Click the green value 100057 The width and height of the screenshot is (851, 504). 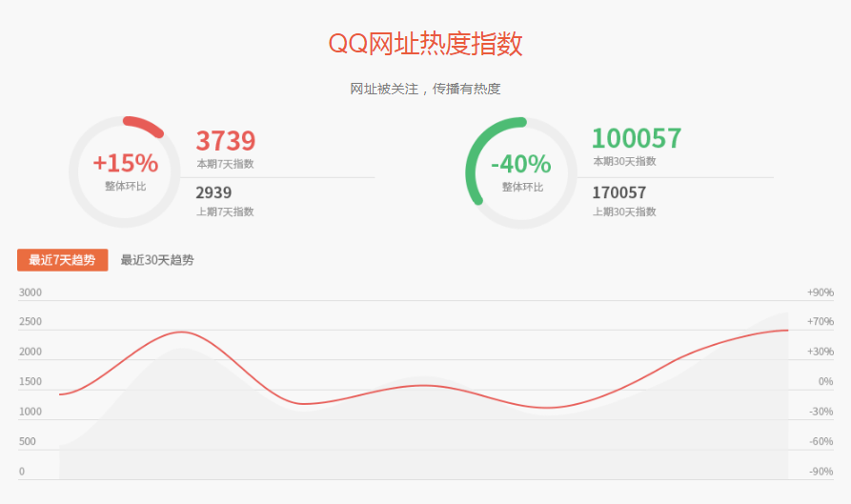point(636,138)
